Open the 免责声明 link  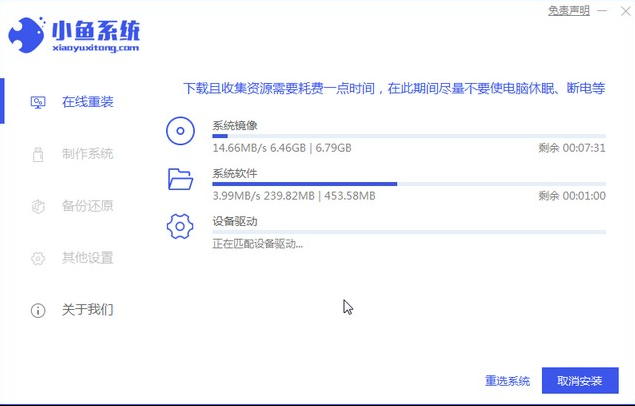click(x=569, y=11)
